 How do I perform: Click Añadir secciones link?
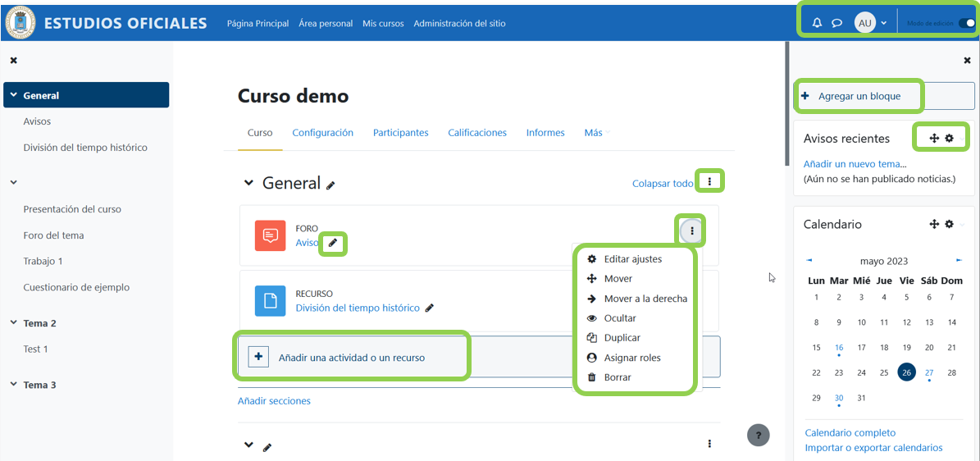tap(274, 400)
